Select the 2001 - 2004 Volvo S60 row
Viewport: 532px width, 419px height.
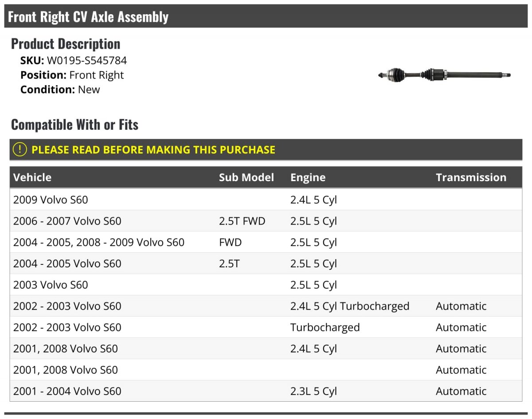(266, 391)
